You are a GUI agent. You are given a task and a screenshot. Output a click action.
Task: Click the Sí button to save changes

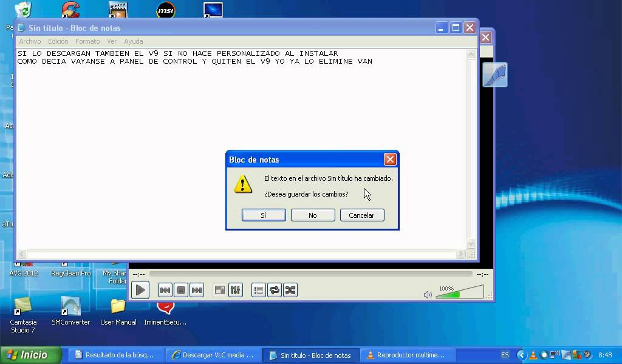coord(264,215)
